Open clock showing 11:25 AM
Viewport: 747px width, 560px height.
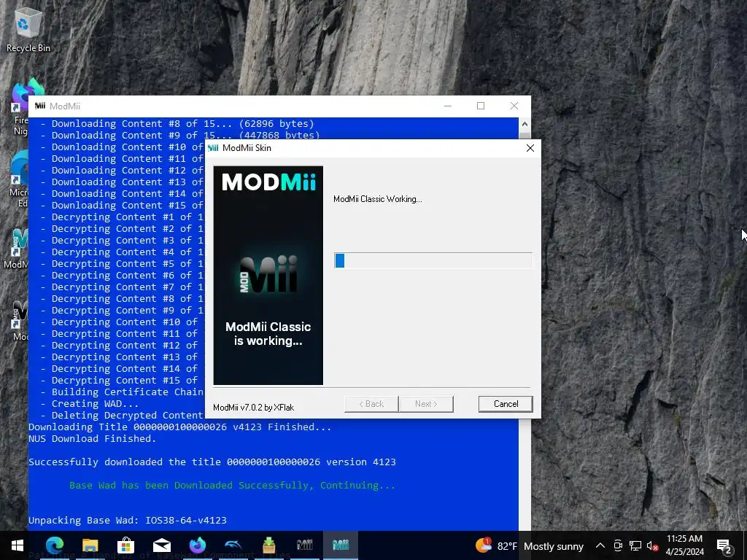pos(684,545)
